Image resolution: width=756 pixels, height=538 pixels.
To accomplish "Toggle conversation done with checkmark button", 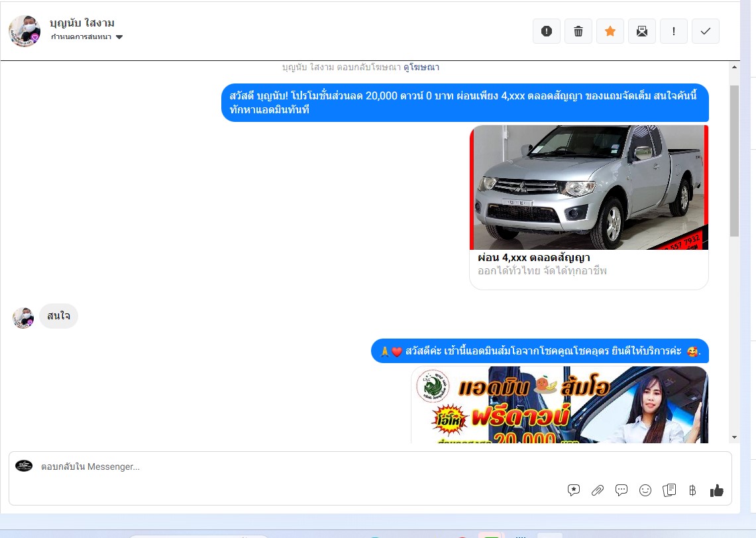I will point(706,31).
